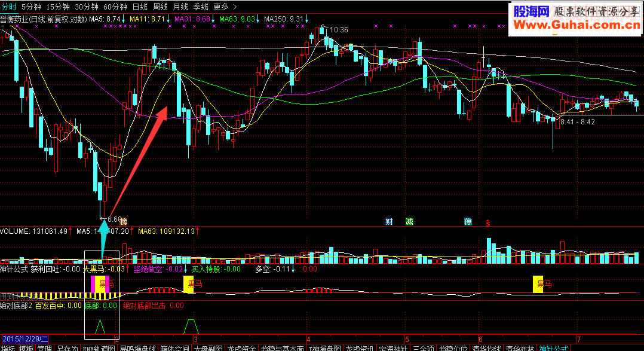This screenshot has width=644, height=351.
Task: Click the 管理 button in the bottom bar
Action: (44, 348)
